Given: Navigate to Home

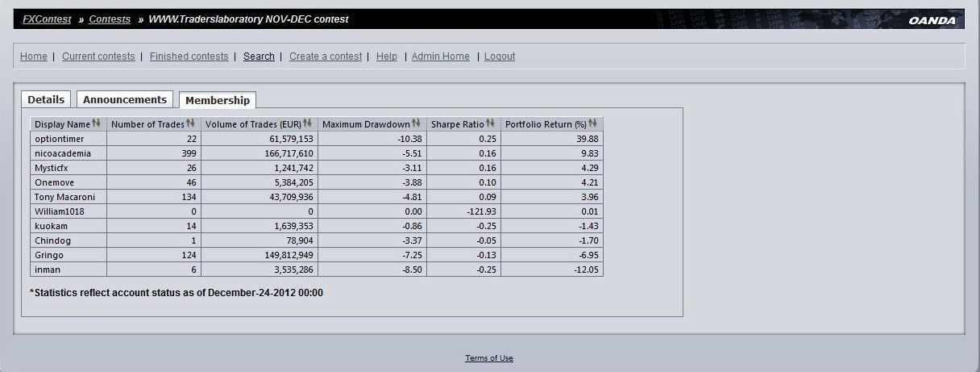Looking at the screenshot, I should point(34,56).
